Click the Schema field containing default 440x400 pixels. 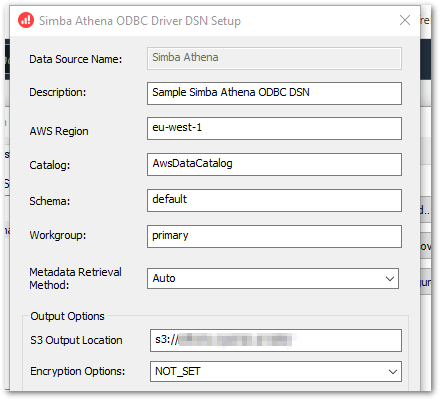(274, 200)
